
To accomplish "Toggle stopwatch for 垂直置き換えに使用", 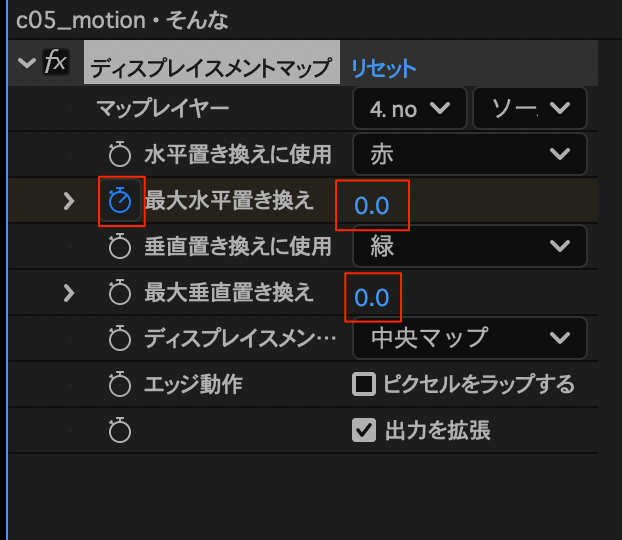I will click(120, 246).
